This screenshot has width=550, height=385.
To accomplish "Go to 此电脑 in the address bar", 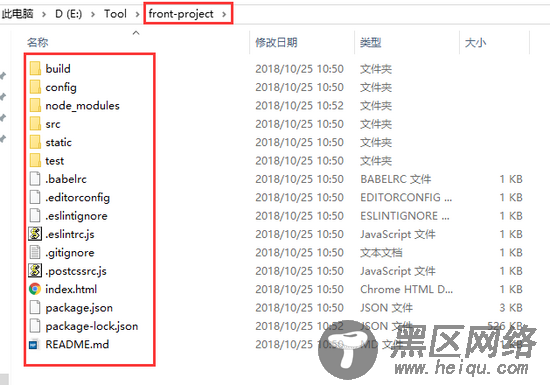I will [18, 14].
